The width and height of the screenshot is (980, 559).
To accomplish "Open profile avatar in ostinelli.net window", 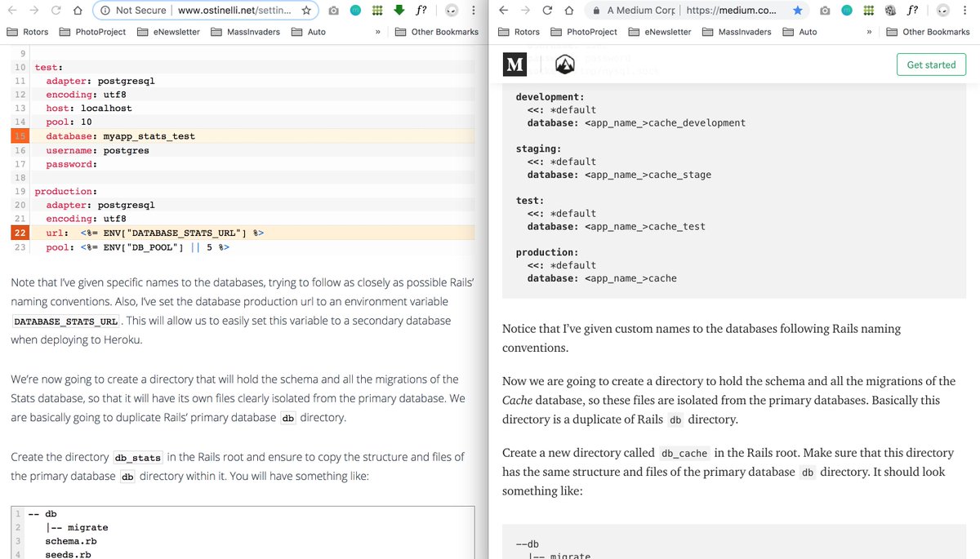I will coord(452,11).
